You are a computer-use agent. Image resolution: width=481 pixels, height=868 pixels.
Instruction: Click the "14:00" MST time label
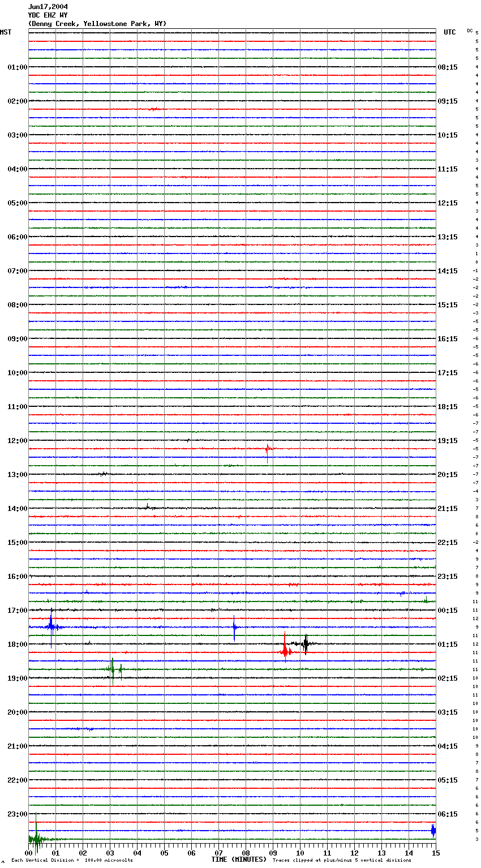(18, 509)
